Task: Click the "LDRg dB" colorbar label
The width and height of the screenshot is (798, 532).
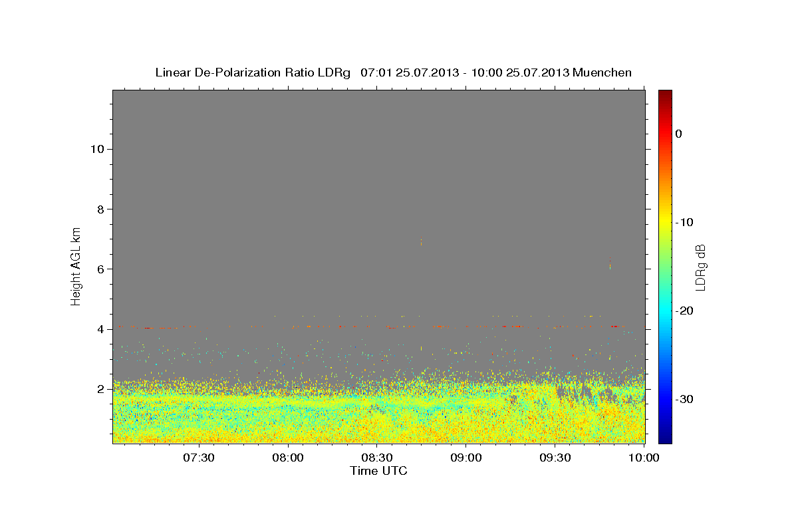Action: [700, 267]
